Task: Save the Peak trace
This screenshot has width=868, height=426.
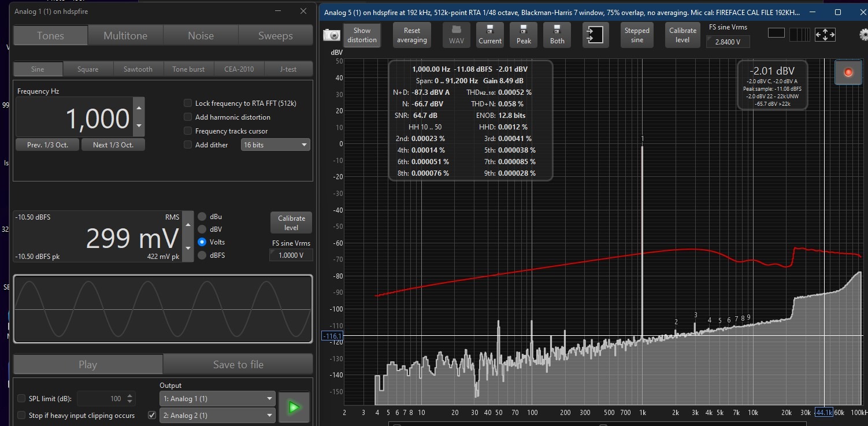Action: click(x=524, y=35)
